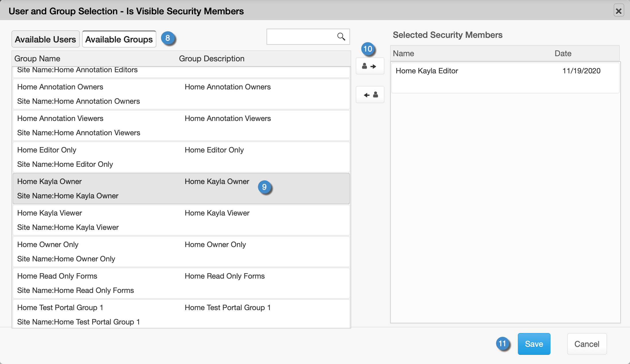Select Home Kayla Editor in selected members
The image size is (630, 364).
(427, 71)
